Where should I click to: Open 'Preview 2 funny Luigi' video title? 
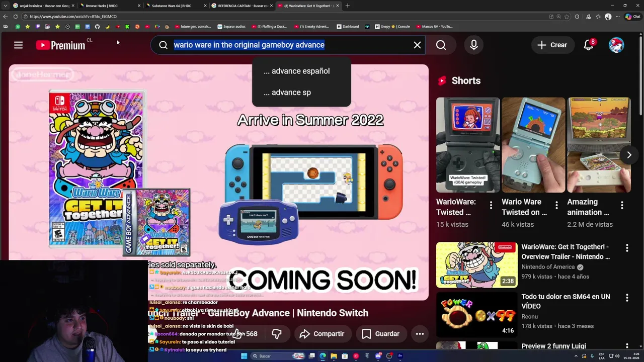553,346
